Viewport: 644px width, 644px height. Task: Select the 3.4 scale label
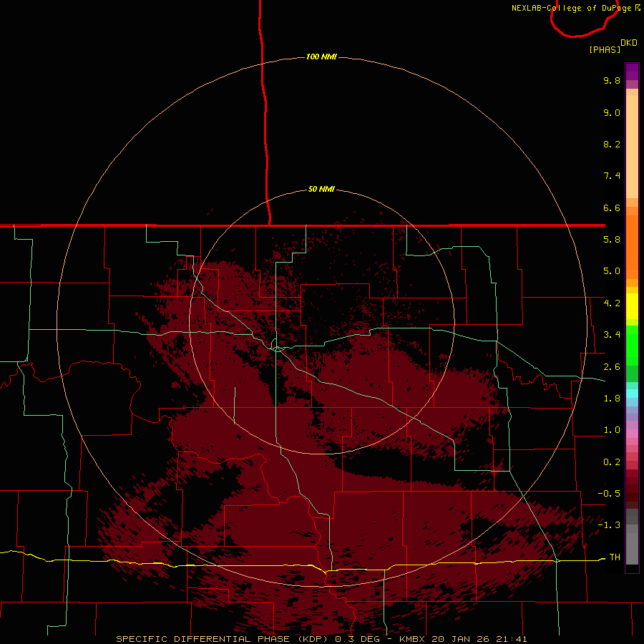612,335
